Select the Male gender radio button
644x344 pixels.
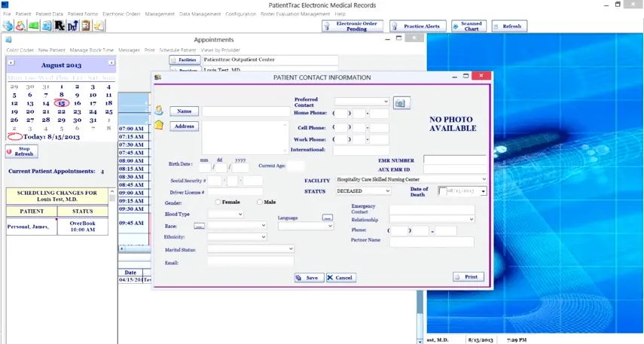click(x=260, y=202)
